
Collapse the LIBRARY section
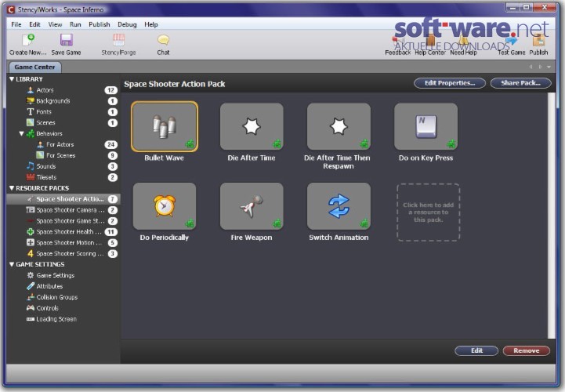(12, 79)
